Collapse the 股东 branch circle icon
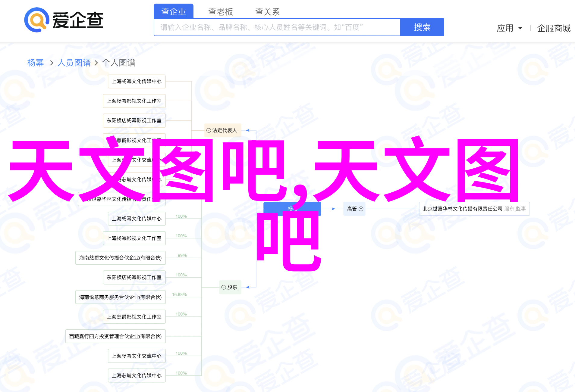Image resolution: width=575 pixels, height=392 pixels. click(x=224, y=287)
